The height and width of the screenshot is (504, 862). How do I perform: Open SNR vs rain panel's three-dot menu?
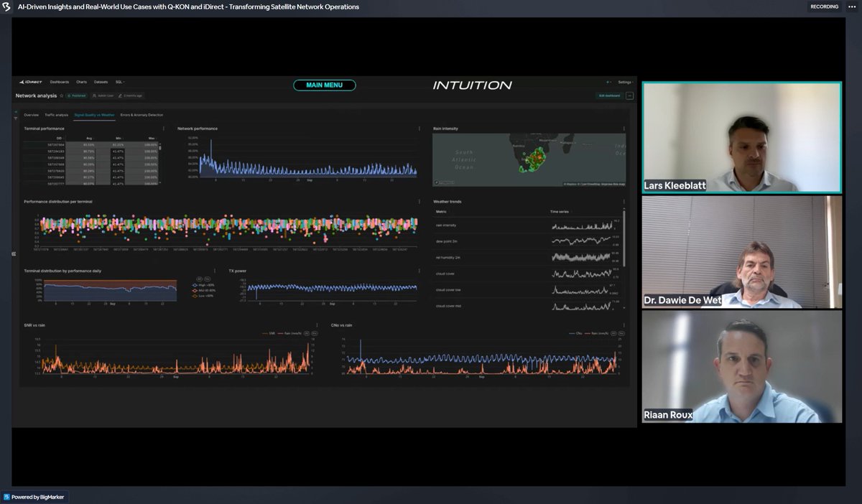317,325
